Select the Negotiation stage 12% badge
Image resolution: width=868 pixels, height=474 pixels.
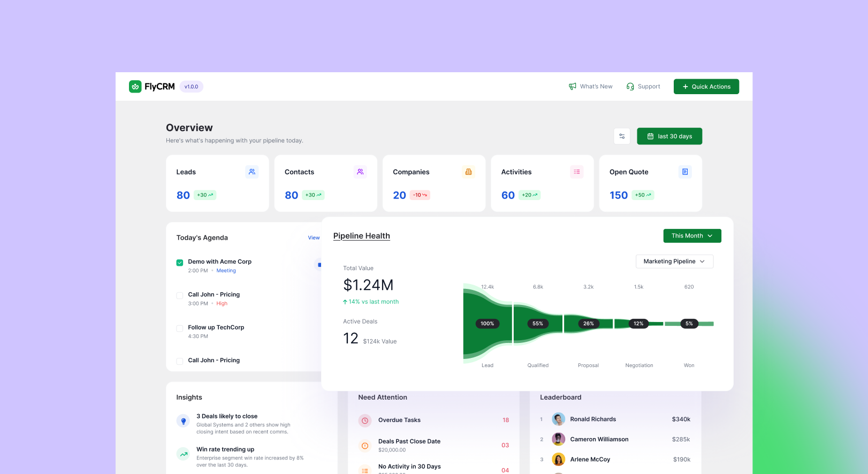click(639, 324)
